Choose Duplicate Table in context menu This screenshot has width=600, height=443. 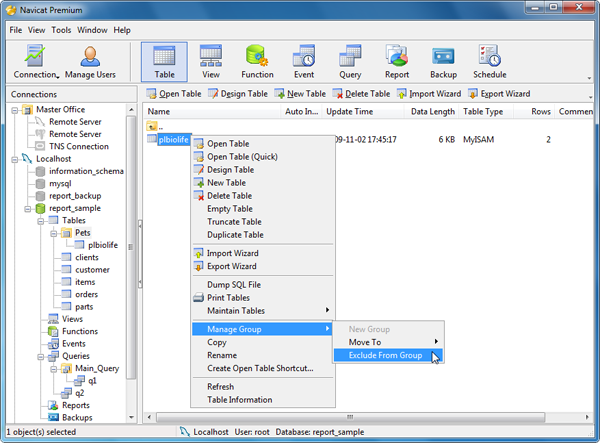[x=262, y=235]
